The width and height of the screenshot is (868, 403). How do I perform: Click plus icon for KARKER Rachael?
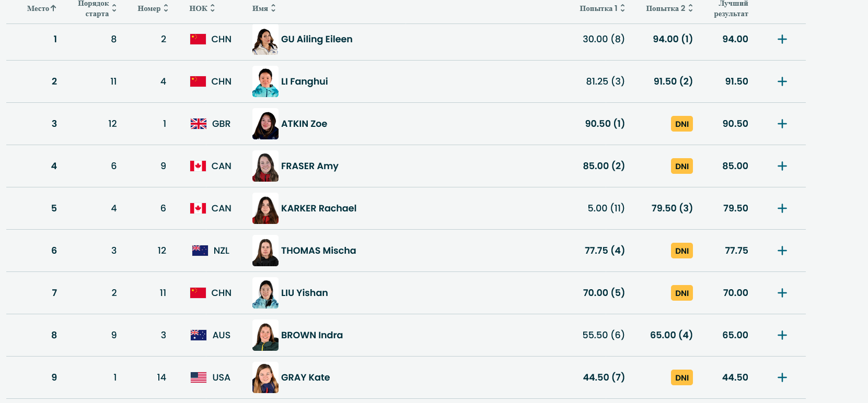tap(782, 208)
